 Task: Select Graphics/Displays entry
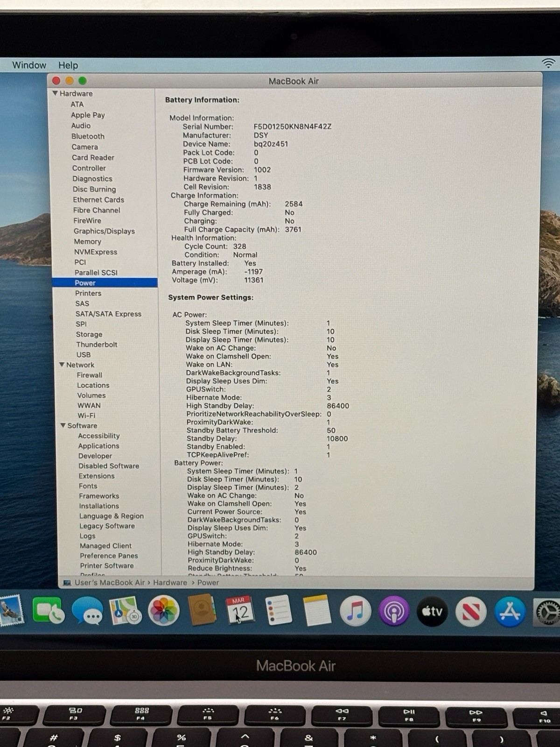coord(104,231)
